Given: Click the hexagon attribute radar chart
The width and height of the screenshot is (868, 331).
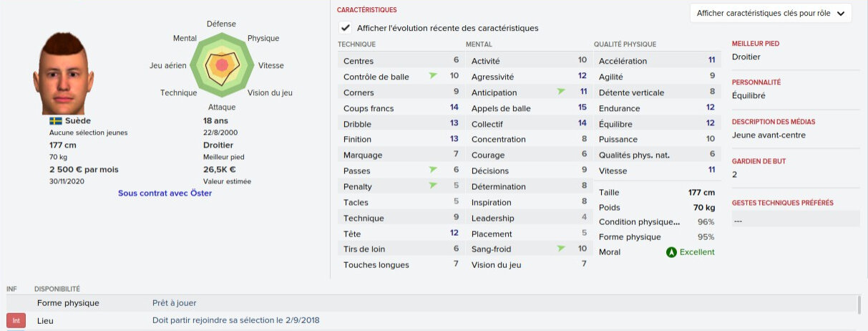Looking at the screenshot, I should [221, 65].
